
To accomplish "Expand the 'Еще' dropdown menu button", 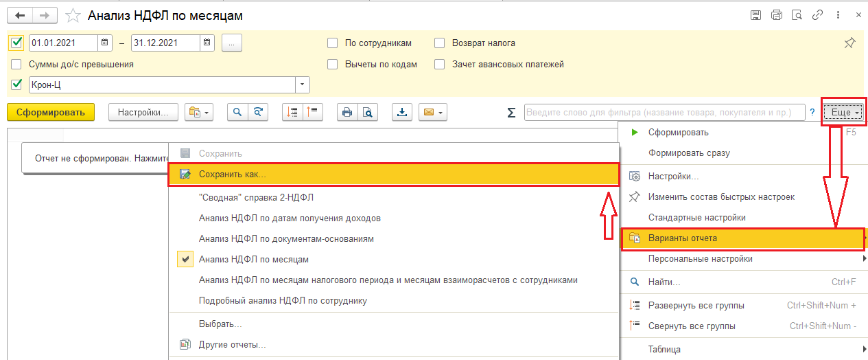I will coord(843,113).
